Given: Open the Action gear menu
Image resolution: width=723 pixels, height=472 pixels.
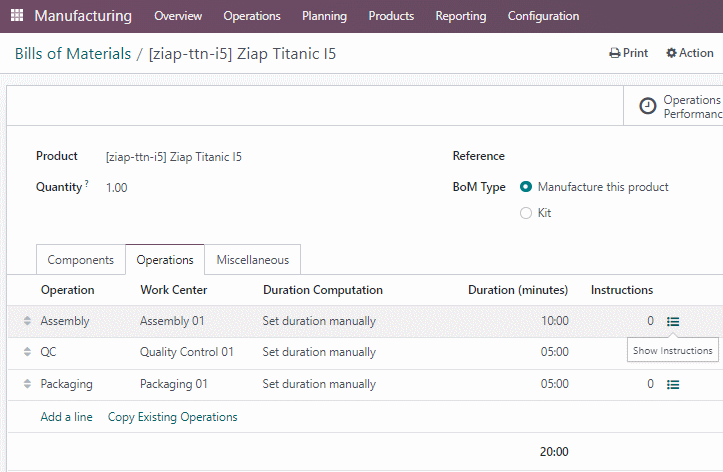Looking at the screenshot, I should click(690, 53).
